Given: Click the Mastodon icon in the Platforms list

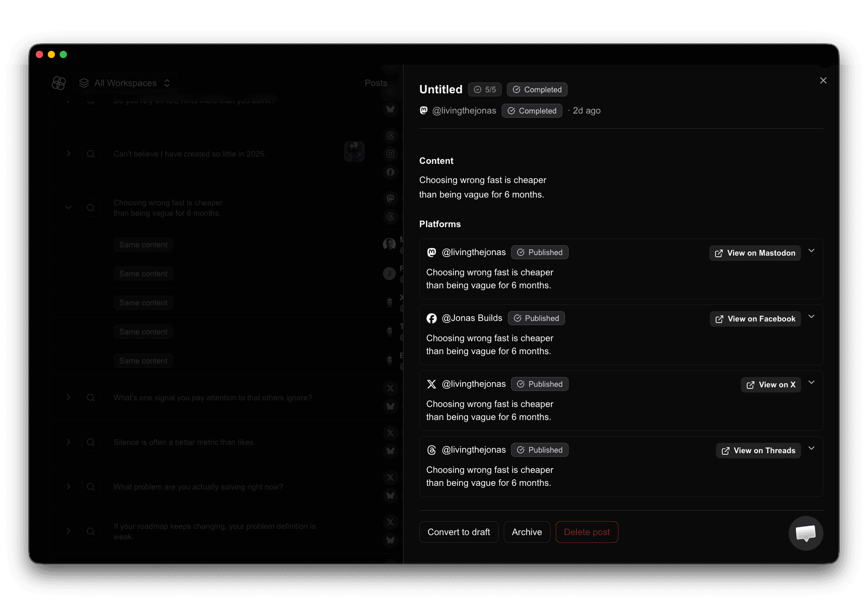Looking at the screenshot, I should (432, 253).
